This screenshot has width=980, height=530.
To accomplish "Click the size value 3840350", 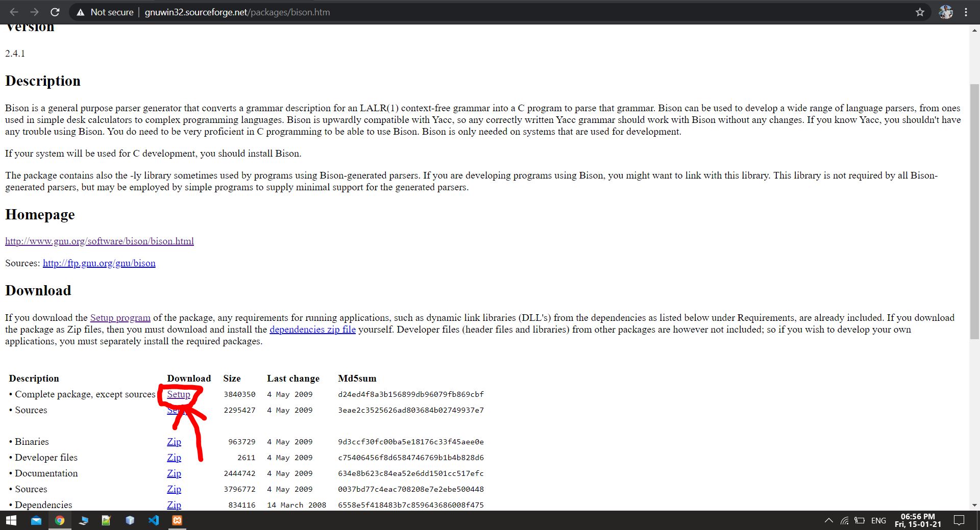I will pos(239,394).
